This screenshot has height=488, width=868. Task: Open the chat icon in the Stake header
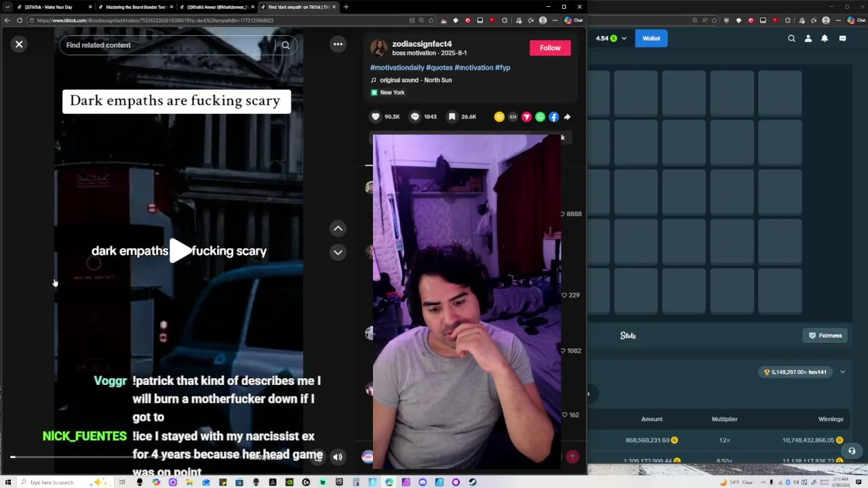pyautogui.click(x=842, y=39)
